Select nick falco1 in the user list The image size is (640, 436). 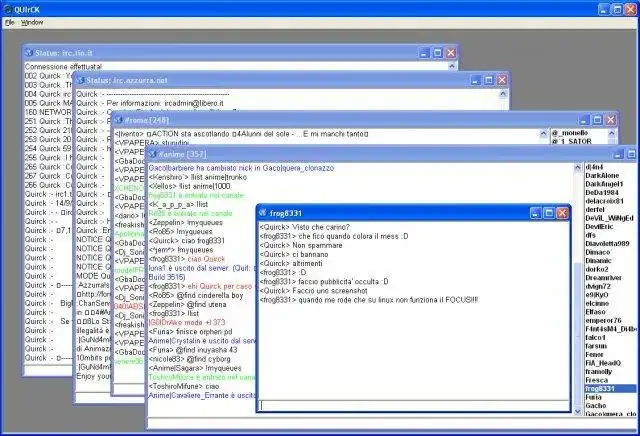coord(595,338)
